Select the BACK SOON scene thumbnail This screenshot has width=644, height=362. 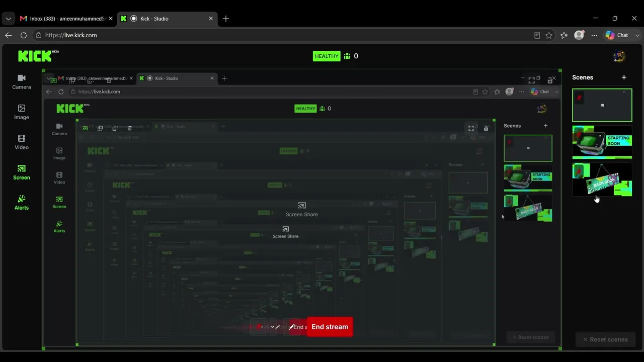(602, 179)
